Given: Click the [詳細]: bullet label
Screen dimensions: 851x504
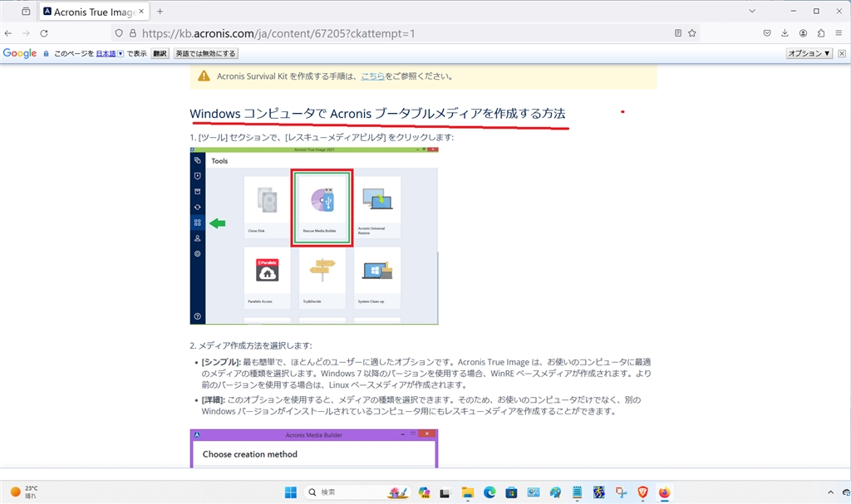Looking at the screenshot, I should (x=213, y=400).
